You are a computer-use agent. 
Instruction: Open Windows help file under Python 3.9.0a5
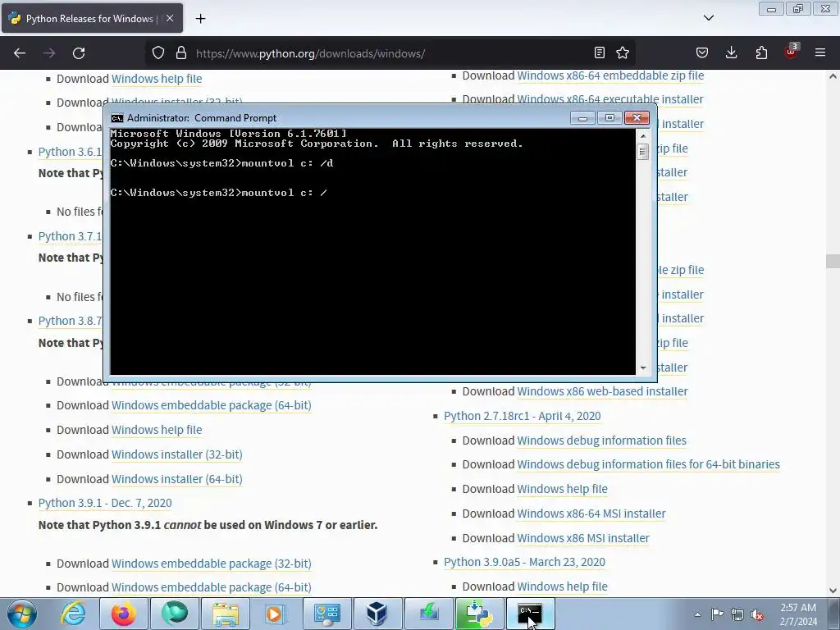click(x=562, y=587)
